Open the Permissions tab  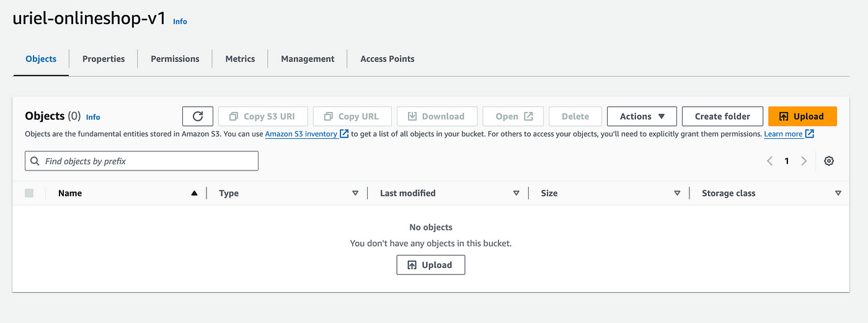pos(175,59)
